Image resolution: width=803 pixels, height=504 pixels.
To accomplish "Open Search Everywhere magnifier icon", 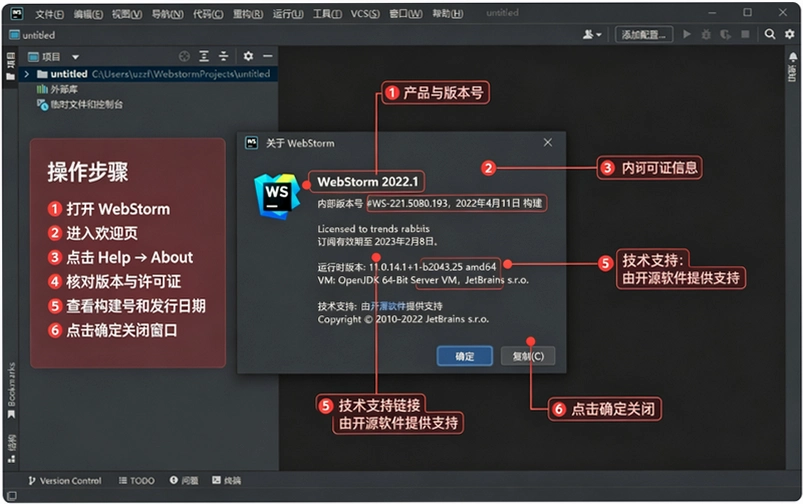I will coord(770,34).
